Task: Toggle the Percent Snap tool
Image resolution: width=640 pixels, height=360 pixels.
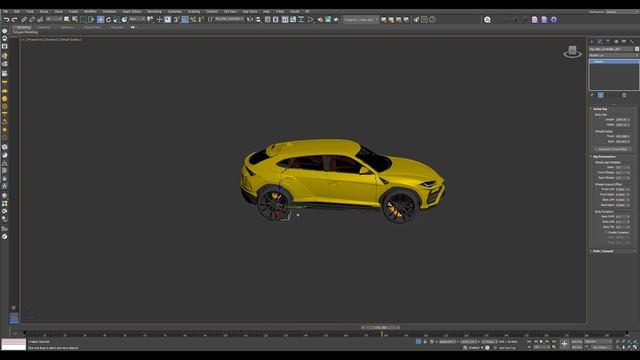Action: click(x=193, y=20)
